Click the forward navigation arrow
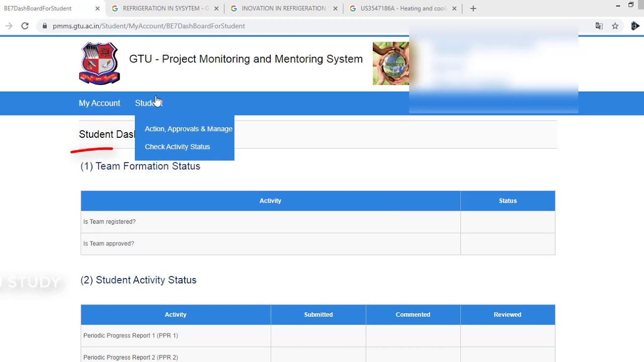This screenshot has height=362, width=644. pos(9,26)
